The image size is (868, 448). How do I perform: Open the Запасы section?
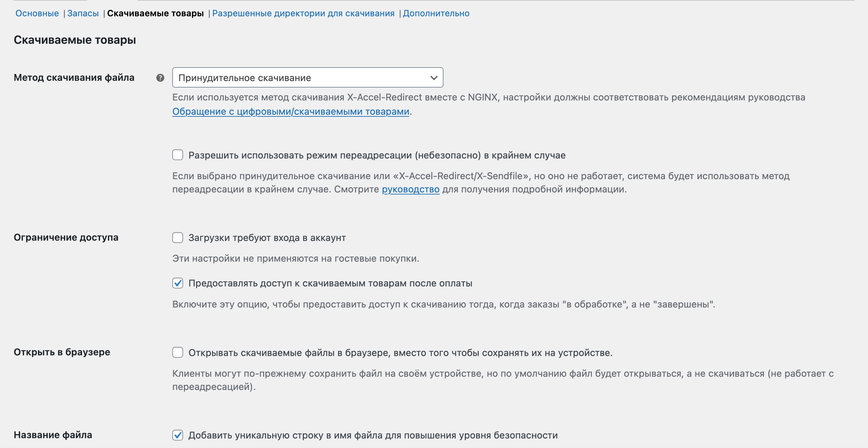point(83,13)
